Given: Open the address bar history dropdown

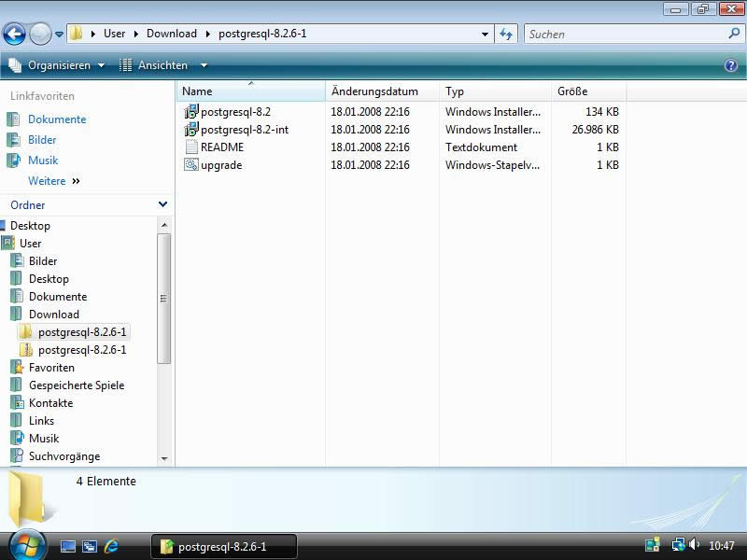Looking at the screenshot, I should pyautogui.click(x=485, y=35).
